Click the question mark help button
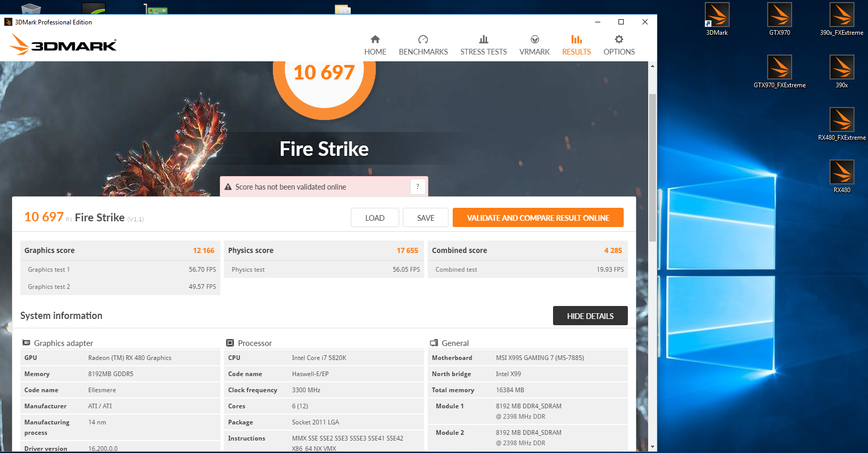 (418, 187)
